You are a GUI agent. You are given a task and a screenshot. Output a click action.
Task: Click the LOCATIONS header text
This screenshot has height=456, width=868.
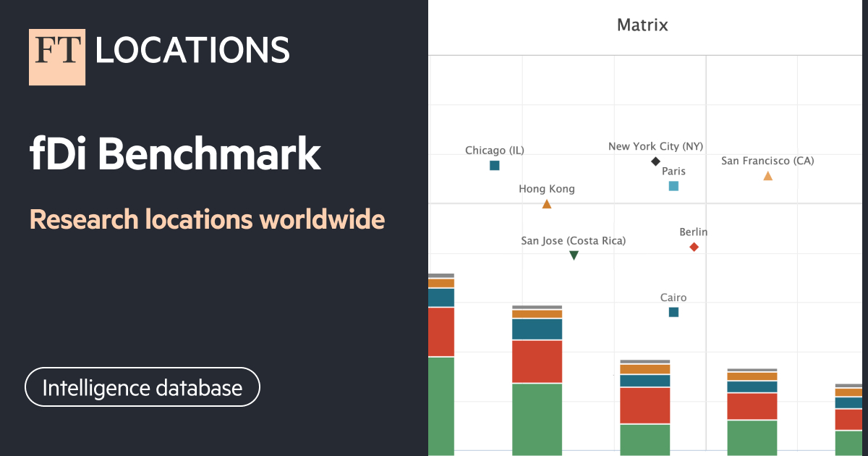click(191, 51)
